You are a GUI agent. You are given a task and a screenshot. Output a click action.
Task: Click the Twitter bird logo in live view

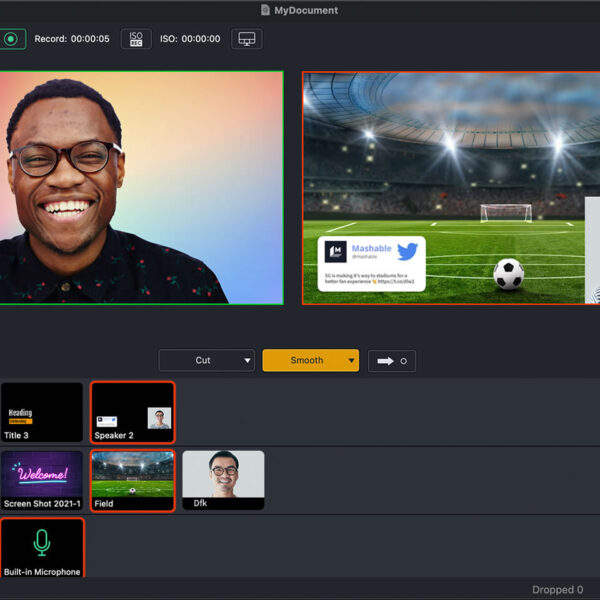coord(406,252)
